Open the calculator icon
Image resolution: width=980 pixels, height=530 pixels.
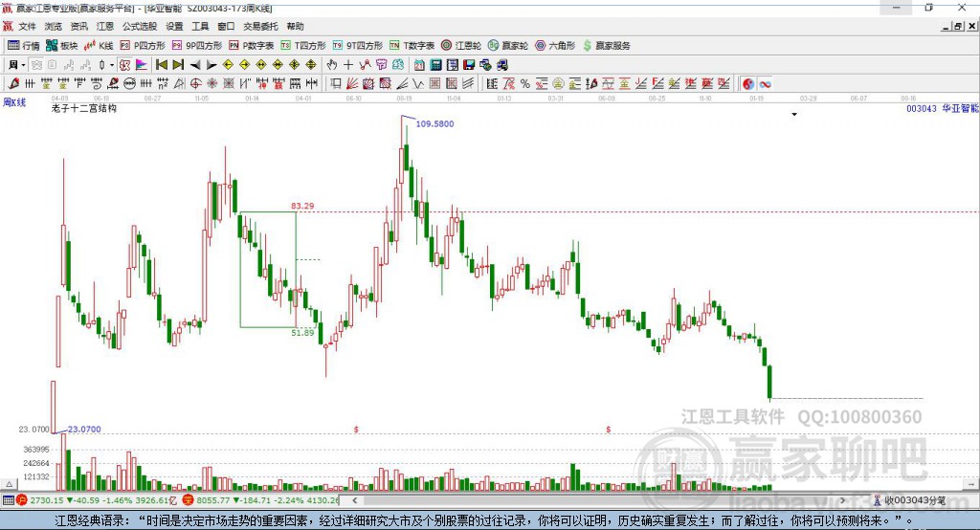[436, 65]
